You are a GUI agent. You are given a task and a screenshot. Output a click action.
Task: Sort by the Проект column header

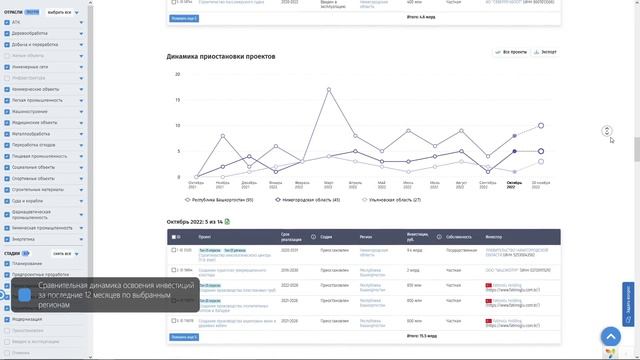[204, 237]
